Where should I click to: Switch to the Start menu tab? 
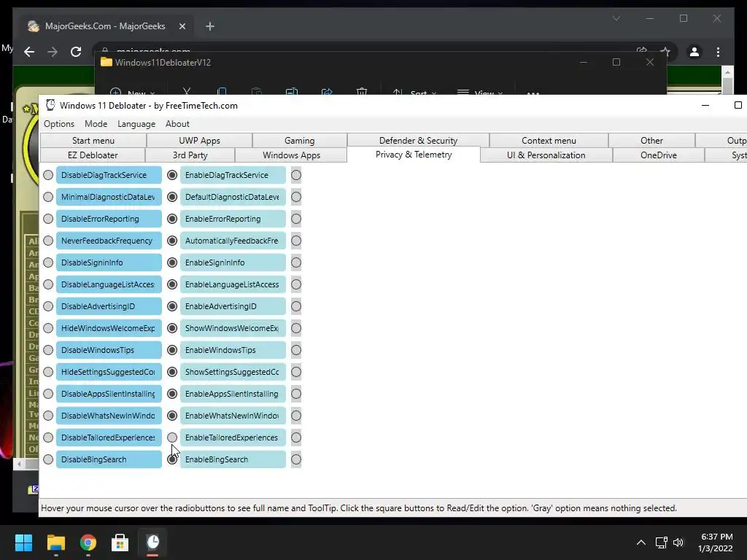[93, 141]
